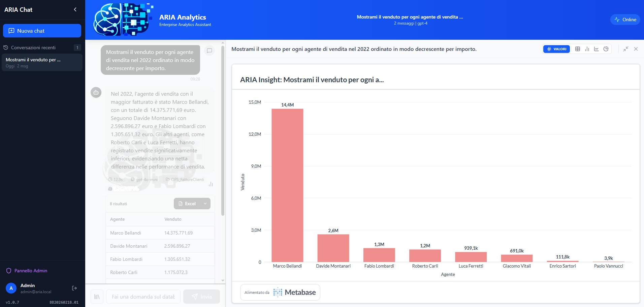The image size is (644, 307).
Task: Focus the "Fai una domanda" input field
Action: point(143,297)
